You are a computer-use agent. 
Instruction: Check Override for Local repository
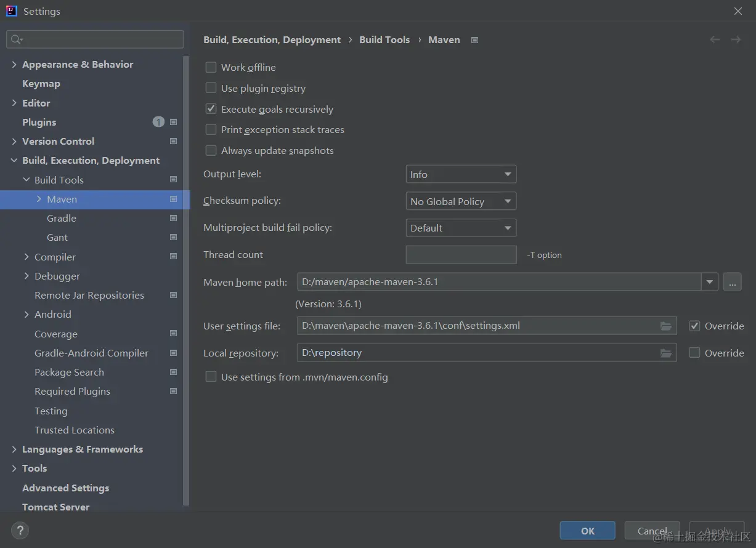[x=694, y=353]
